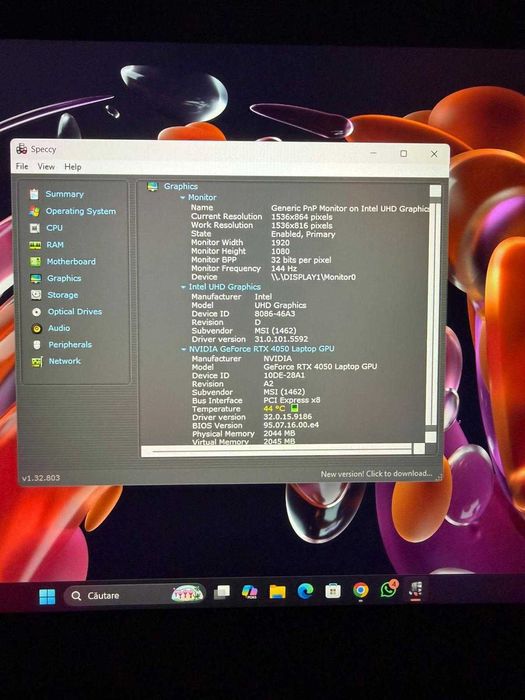Click the '32 bits per pixel' value
The image size is (525, 700).
coord(301,260)
